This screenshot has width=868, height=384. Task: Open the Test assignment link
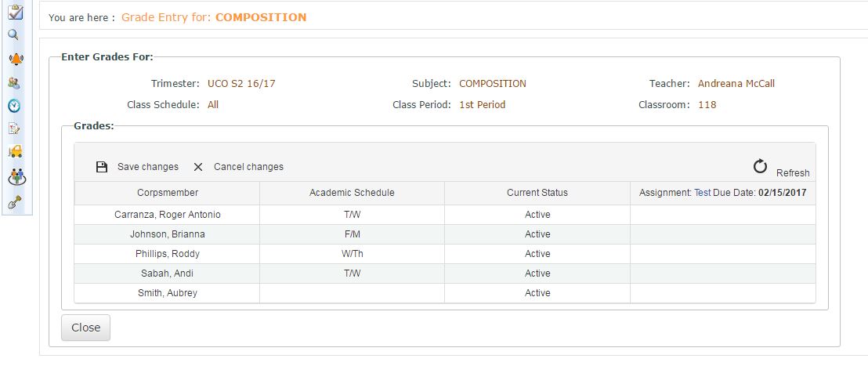click(702, 193)
